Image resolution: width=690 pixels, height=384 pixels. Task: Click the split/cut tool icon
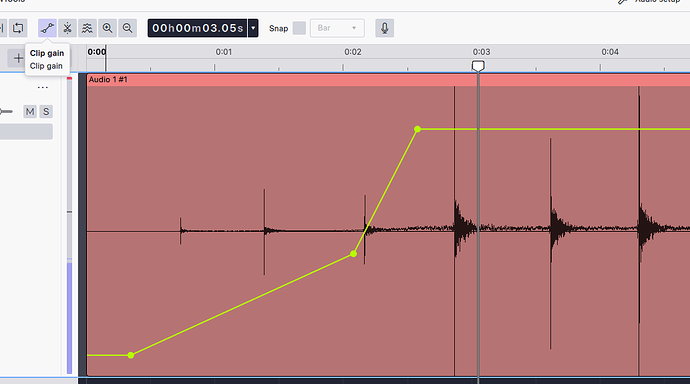pos(67,28)
